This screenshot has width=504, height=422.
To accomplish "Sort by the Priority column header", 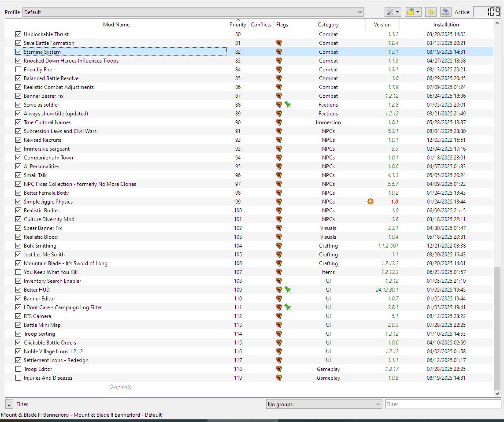I will tap(238, 24).
